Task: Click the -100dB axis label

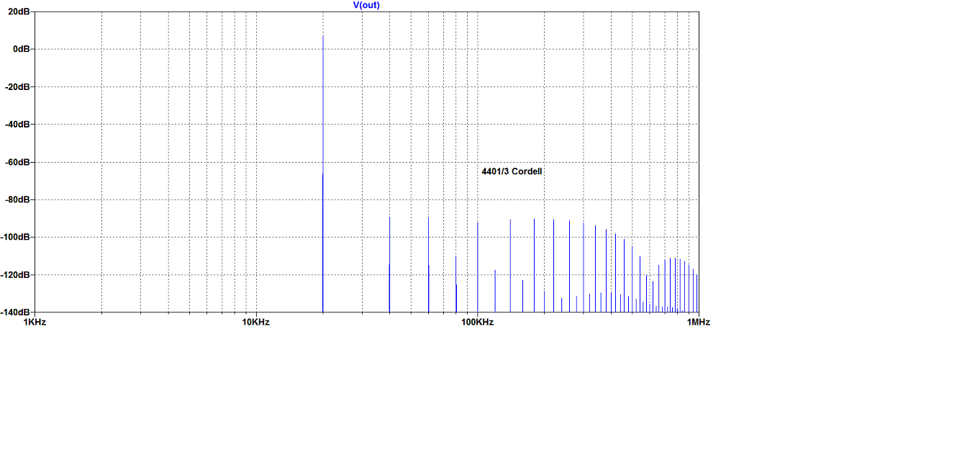Action: tap(16, 237)
